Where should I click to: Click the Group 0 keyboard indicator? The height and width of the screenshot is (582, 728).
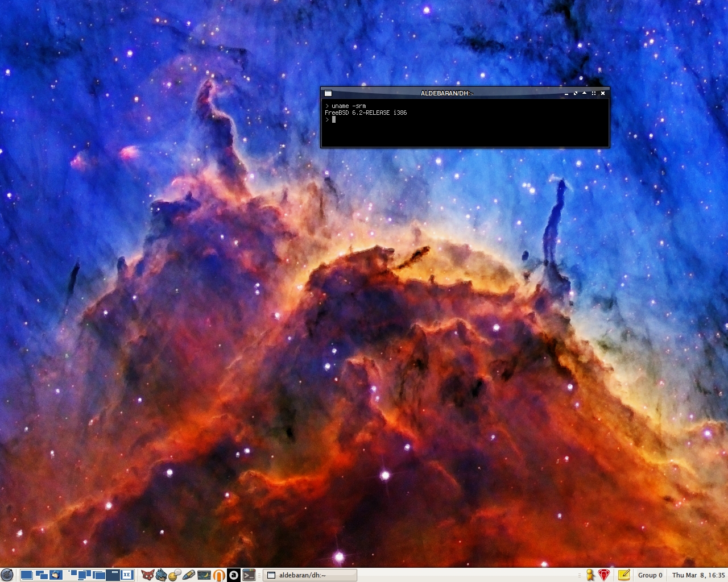tap(650, 575)
